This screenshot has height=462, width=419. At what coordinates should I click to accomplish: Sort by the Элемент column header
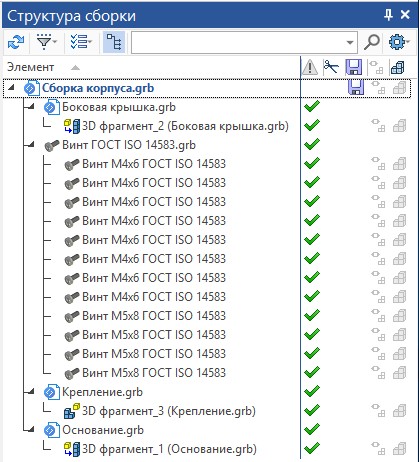point(31,68)
